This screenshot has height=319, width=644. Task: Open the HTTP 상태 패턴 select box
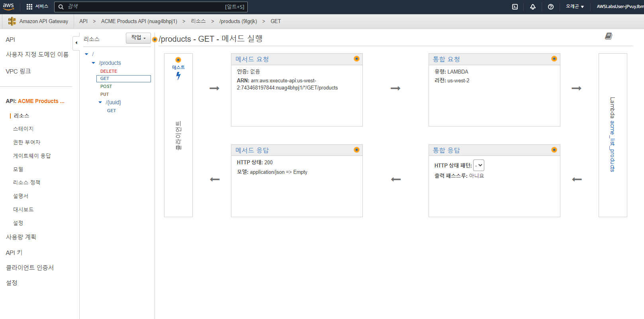(479, 165)
